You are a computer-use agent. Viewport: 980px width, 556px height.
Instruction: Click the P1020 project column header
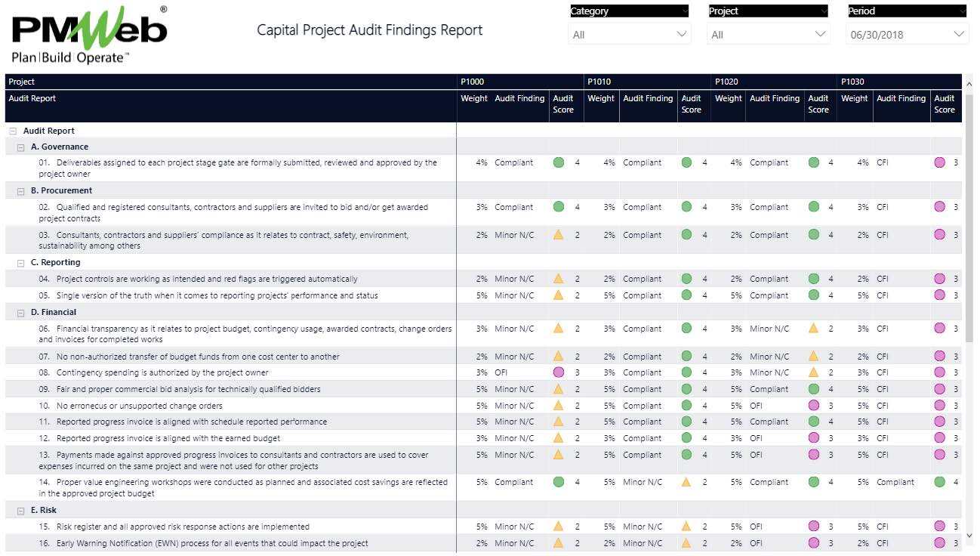click(x=727, y=82)
